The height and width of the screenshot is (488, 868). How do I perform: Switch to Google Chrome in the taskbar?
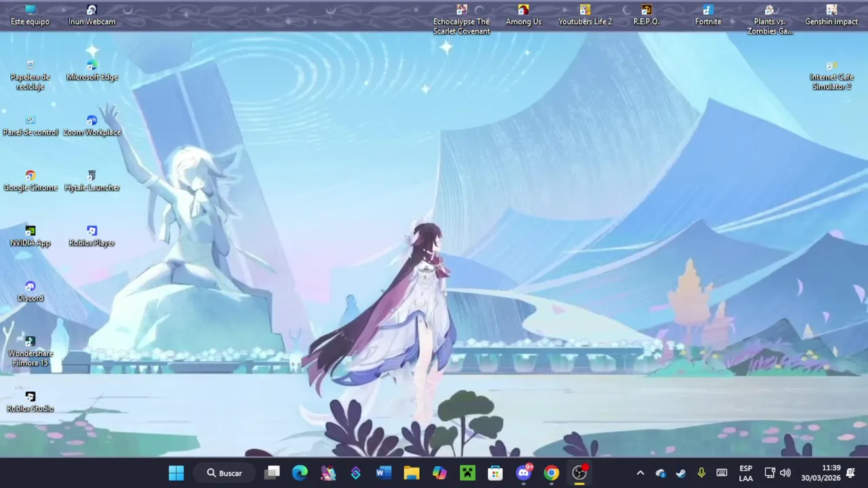(x=551, y=473)
